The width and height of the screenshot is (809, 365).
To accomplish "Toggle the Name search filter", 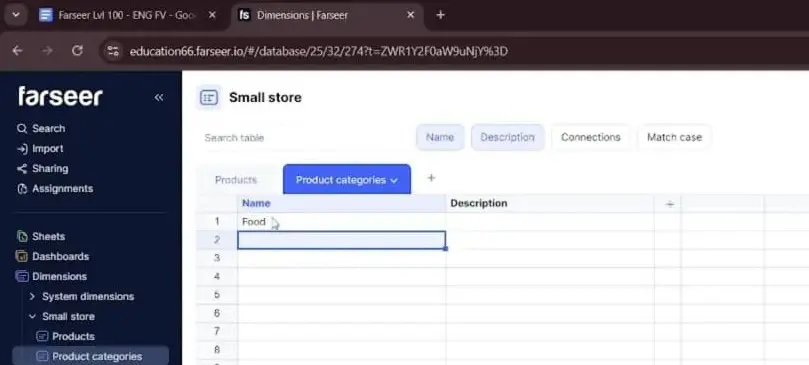I will tap(440, 137).
